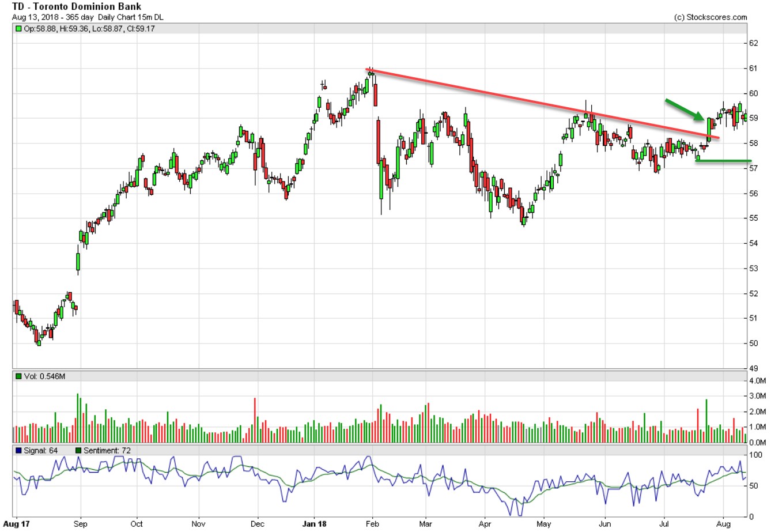Click the Stockscores.com copyright text
The height and width of the screenshot is (532, 771).
(710, 17)
